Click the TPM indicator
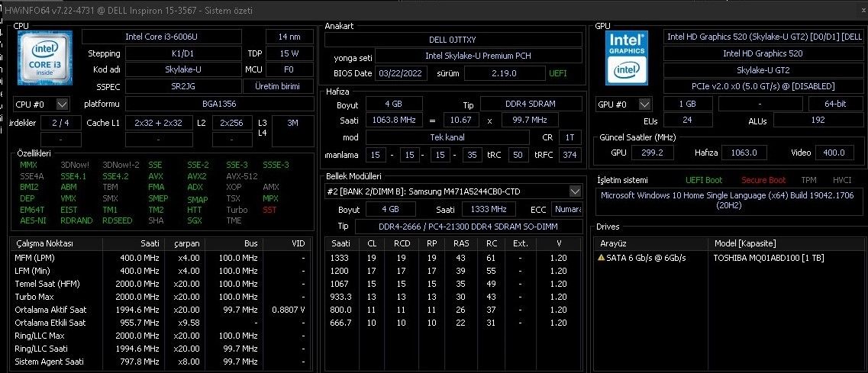Image resolution: width=868 pixels, height=373 pixels. tap(808, 181)
